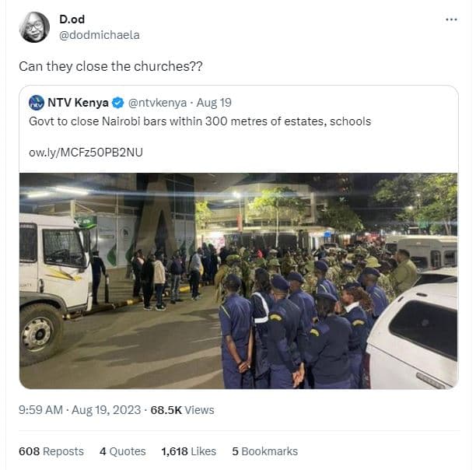Viewport: 476px width, 470px height.
Task: Open the three-dot more options menu
Action: pos(451,19)
